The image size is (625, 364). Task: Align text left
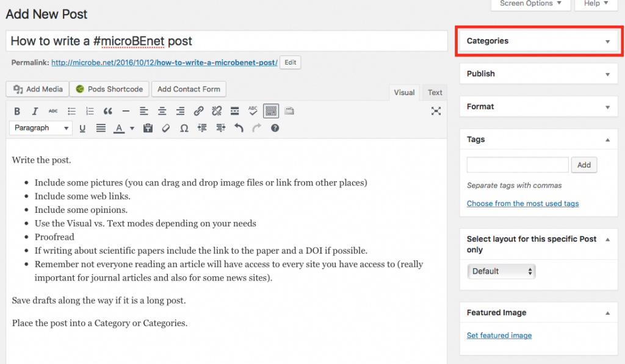[x=144, y=111]
